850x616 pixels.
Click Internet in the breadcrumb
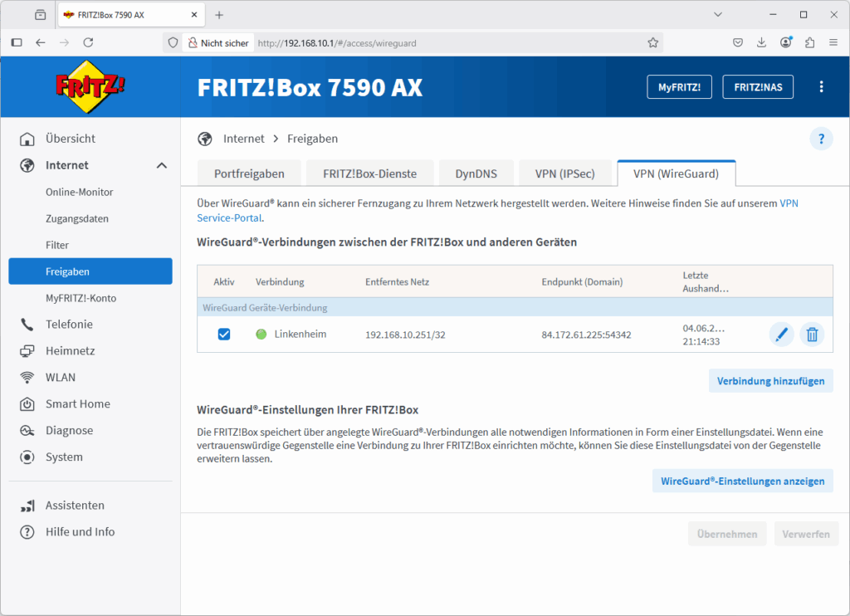244,139
